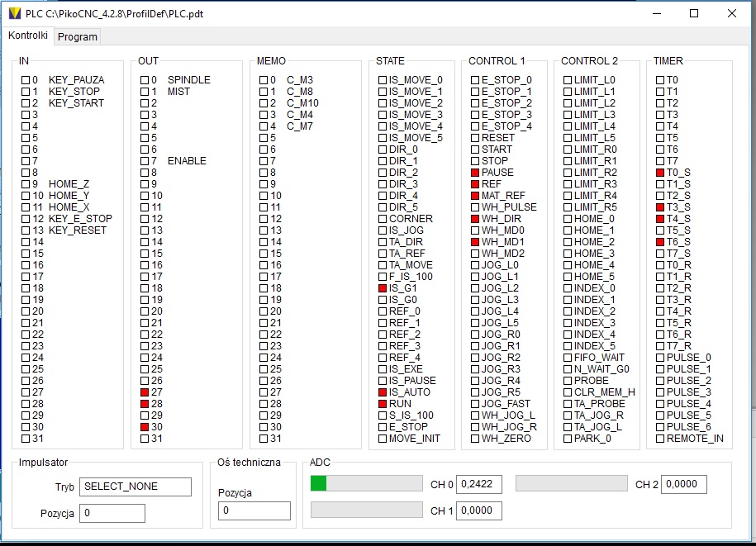Toggle the SPINDLE output checkbox
This screenshot has height=546, width=756.
(145, 80)
